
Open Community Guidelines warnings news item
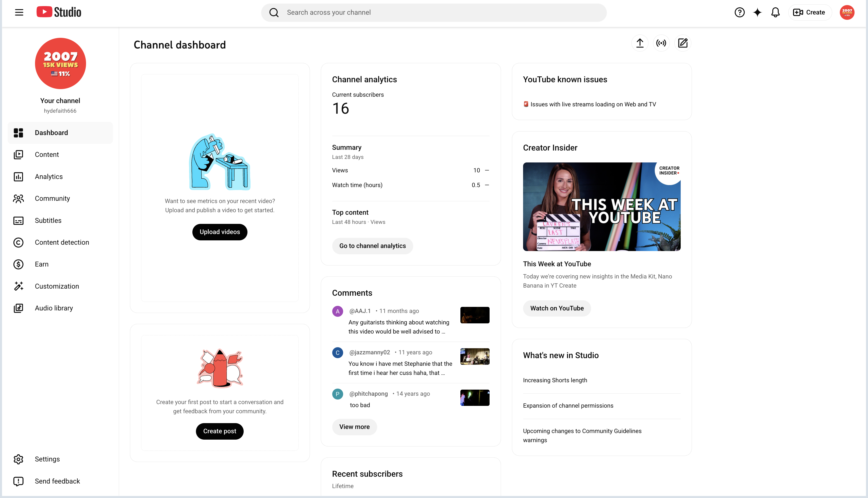tap(582, 435)
